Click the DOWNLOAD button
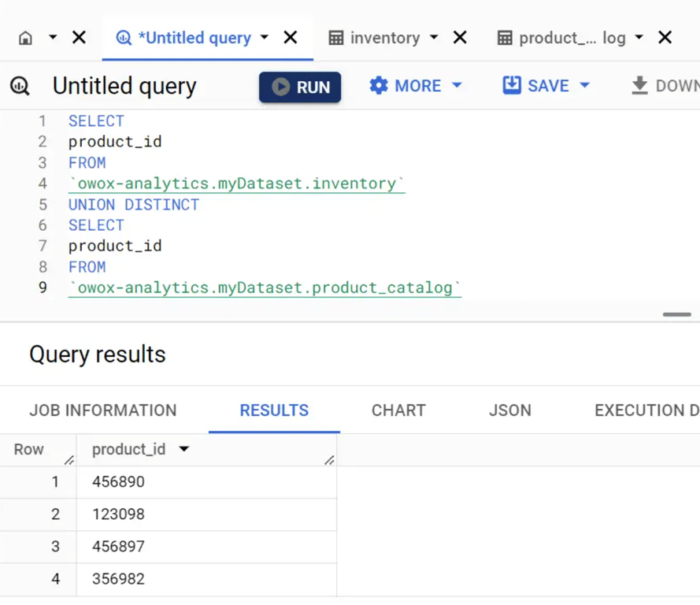700x605 pixels. click(665, 86)
